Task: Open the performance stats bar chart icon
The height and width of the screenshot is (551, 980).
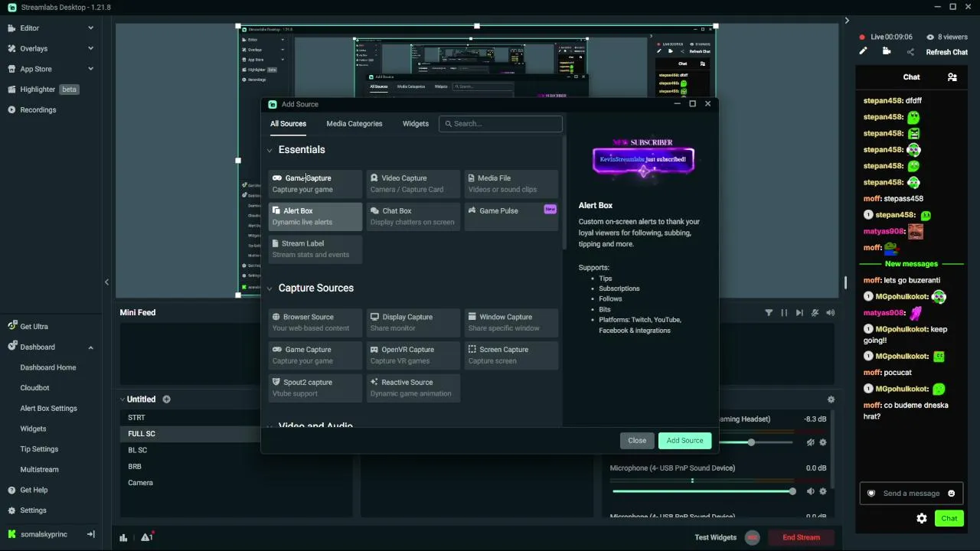Action: (x=123, y=537)
